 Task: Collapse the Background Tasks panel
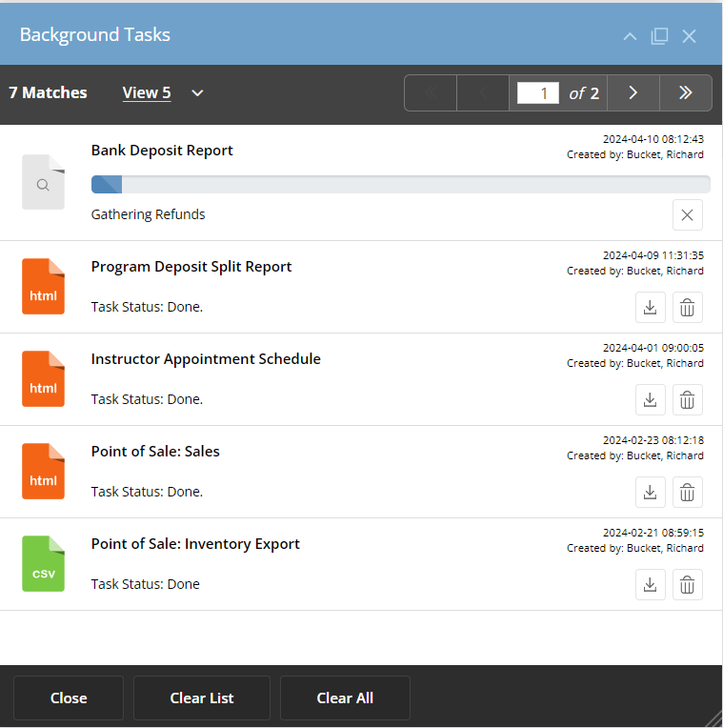point(629,36)
